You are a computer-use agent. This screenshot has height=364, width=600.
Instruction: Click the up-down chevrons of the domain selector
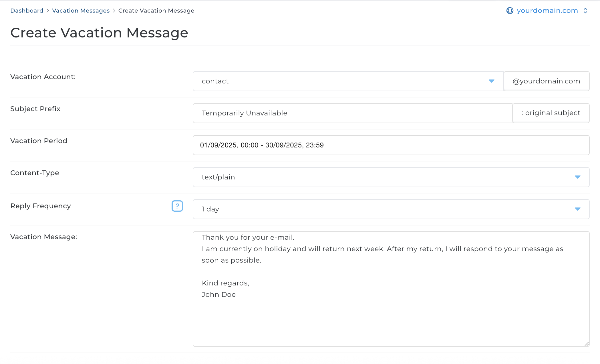[x=585, y=11]
